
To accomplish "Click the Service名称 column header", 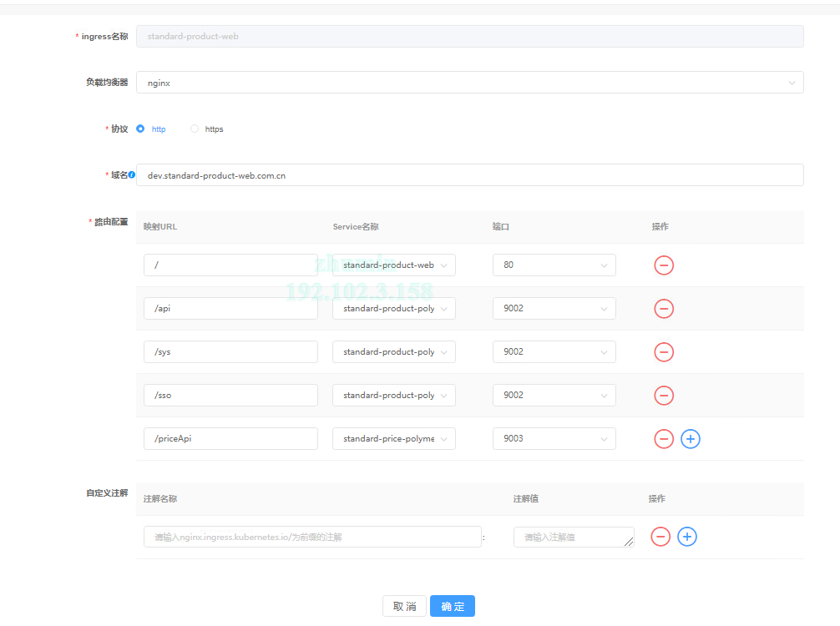I will tap(356, 226).
